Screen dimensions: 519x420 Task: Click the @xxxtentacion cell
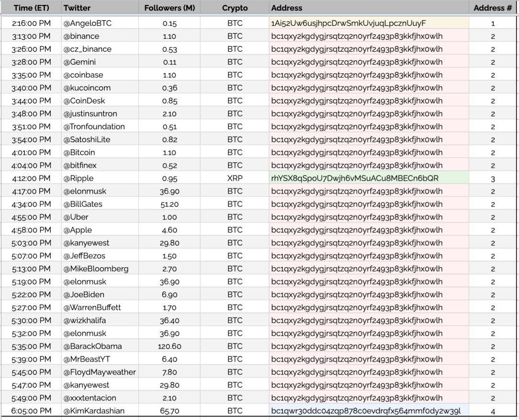100,397
